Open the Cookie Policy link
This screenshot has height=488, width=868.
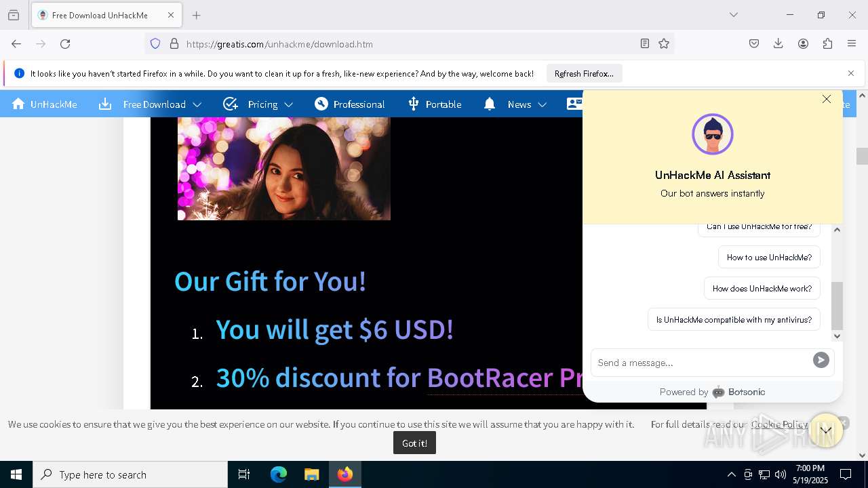pyautogui.click(x=779, y=424)
